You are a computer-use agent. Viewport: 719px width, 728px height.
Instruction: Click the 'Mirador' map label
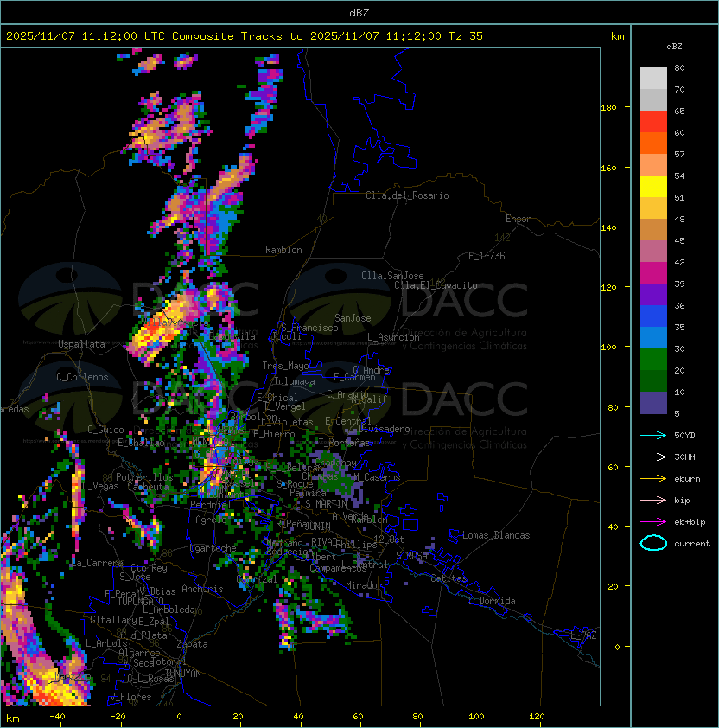pos(365,585)
